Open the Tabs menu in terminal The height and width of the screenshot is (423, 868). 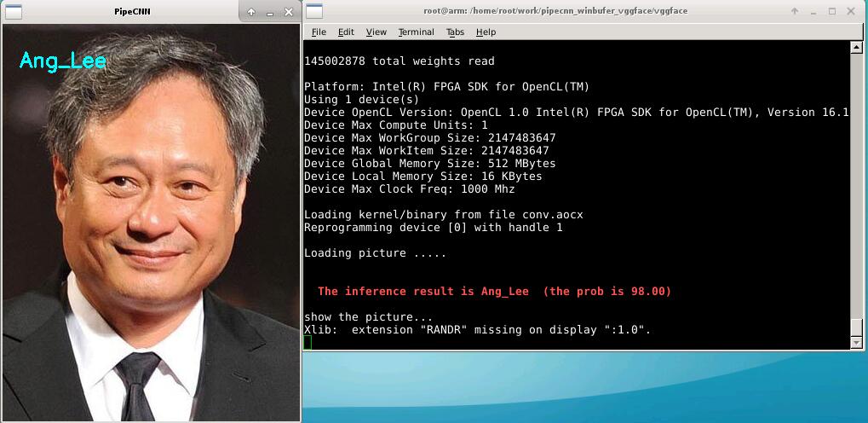[455, 32]
